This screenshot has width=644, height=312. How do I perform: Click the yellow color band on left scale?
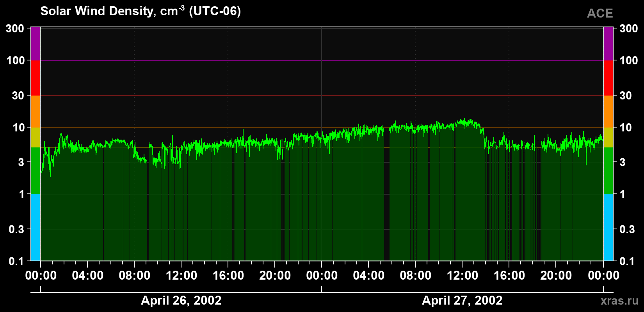[x=36, y=137]
